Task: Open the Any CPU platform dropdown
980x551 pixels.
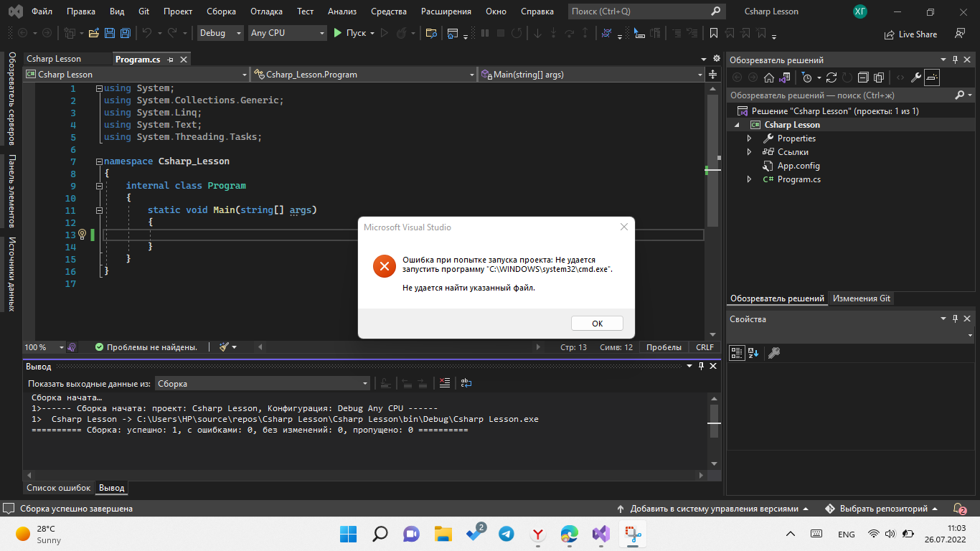Action: click(x=287, y=33)
